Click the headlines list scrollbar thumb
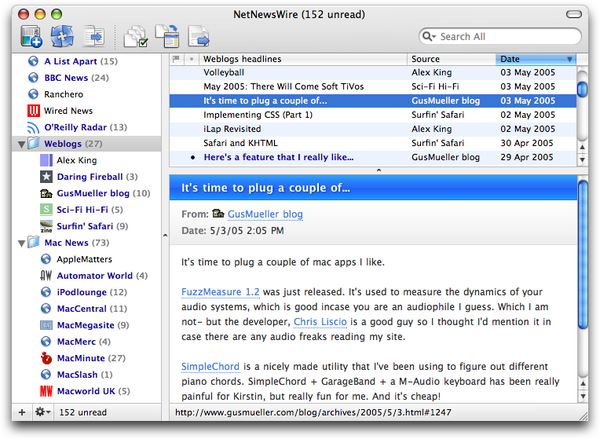This screenshot has width=600, height=439. pyautogui.click(x=582, y=89)
